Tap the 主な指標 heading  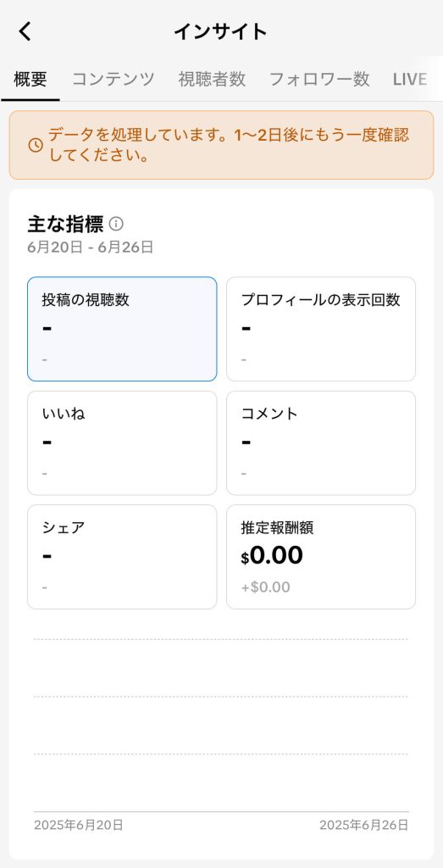point(65,224)
